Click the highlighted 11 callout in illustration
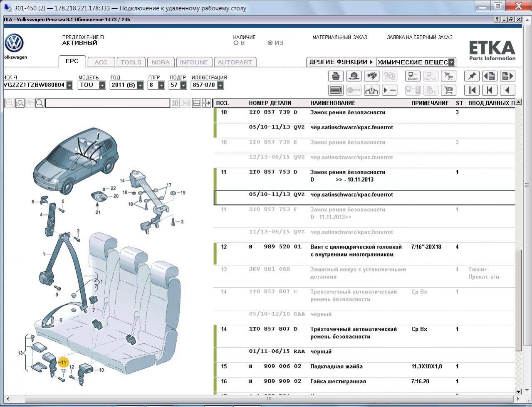 (64, 363)
